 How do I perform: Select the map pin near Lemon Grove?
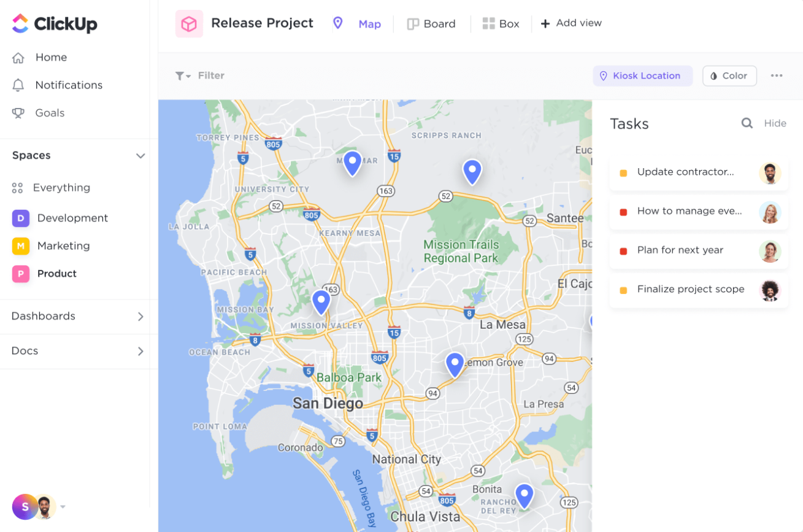pyautogui.click(x=455, y=364)
